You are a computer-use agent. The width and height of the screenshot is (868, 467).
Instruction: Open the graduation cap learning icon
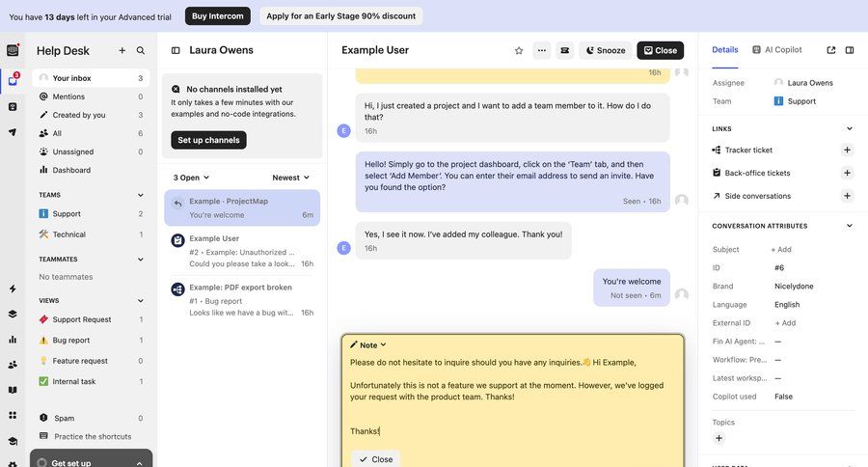point(13,441)
